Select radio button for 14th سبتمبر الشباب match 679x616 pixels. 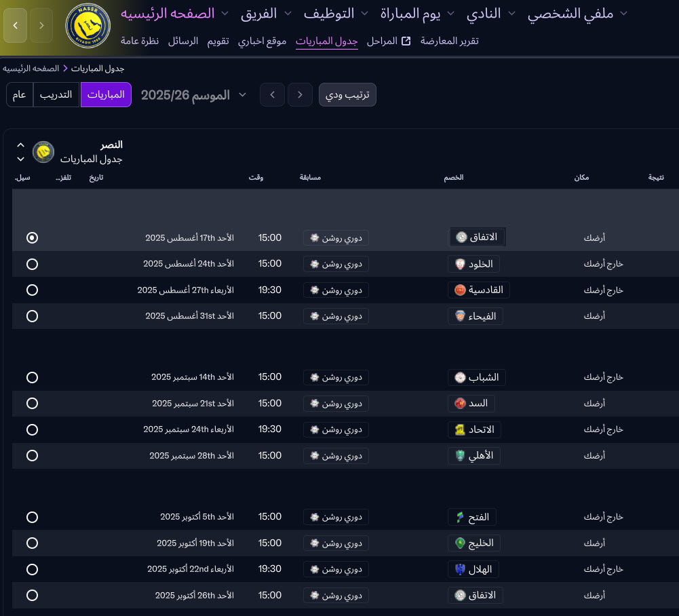[32, 377]
